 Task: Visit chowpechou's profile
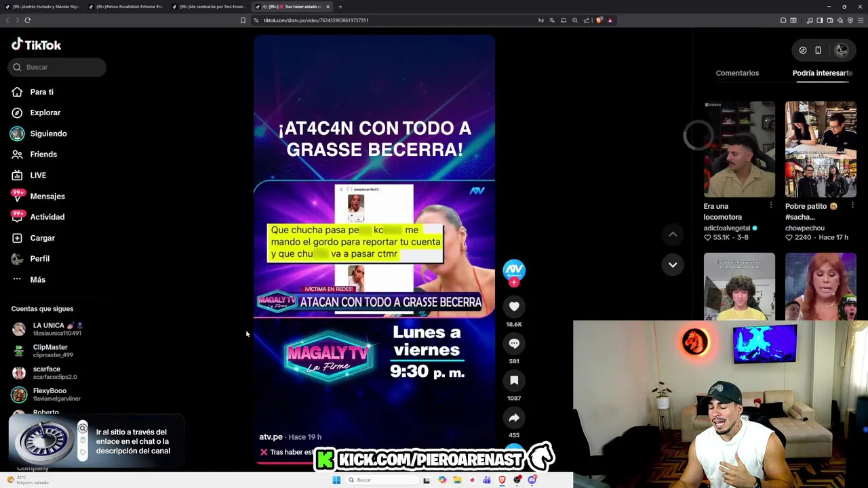tap(805, 228)
